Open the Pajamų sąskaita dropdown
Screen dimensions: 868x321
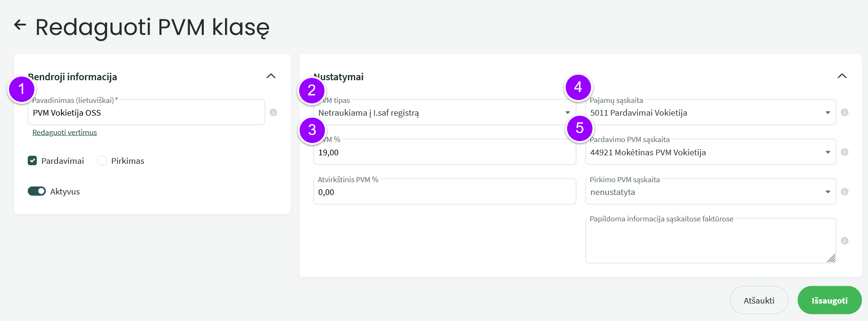click(710, 112)
